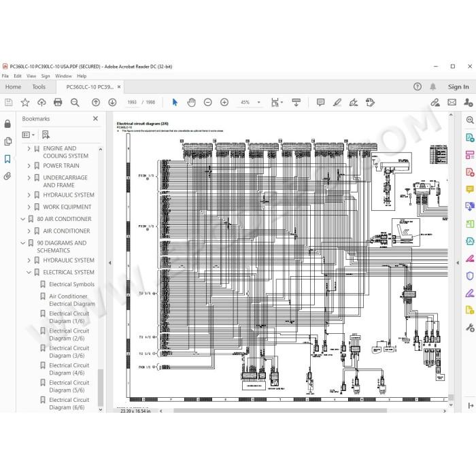
Task: Click the bookmarks panel vertical scrollbar
Action: point(101,388)
